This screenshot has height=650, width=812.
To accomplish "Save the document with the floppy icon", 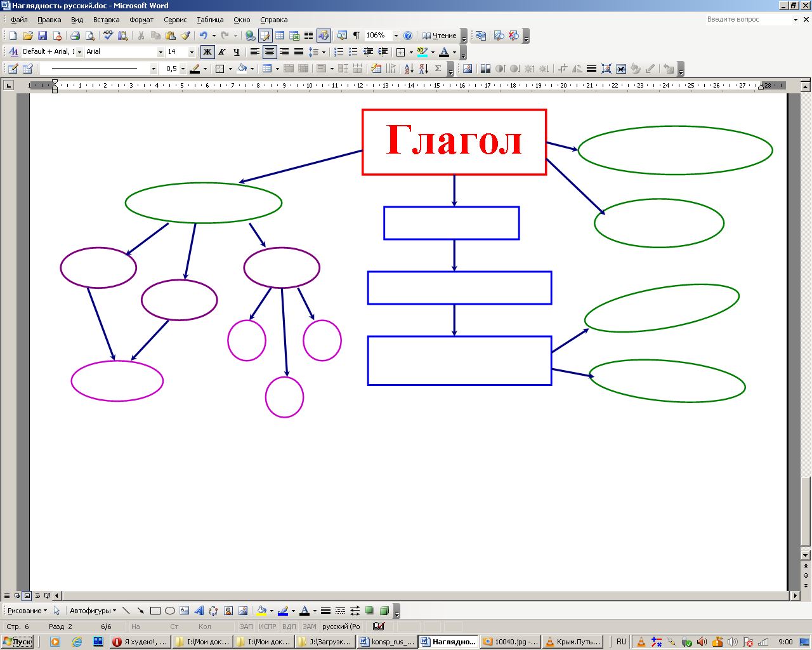I will [43, 36].
